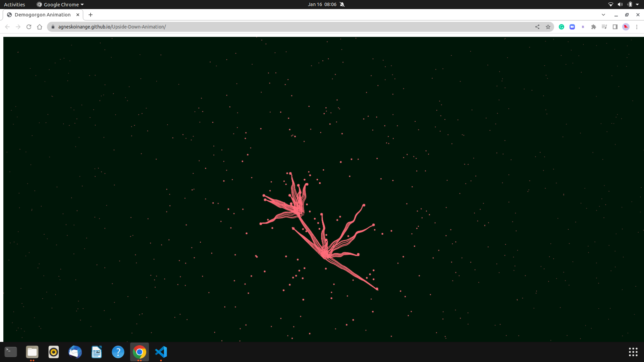The height and width of the screenshot is (362, 644).
Task: Toggle the Chrome side panel
Action: [x=615, y=27]
